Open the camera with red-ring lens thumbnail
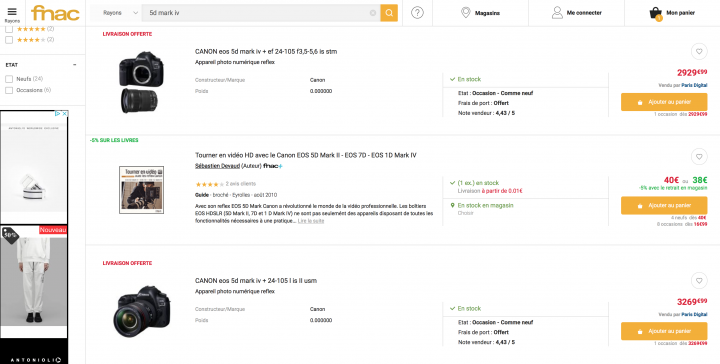The image size is (720, 364). pyautogui.click(x=141, y=311)
